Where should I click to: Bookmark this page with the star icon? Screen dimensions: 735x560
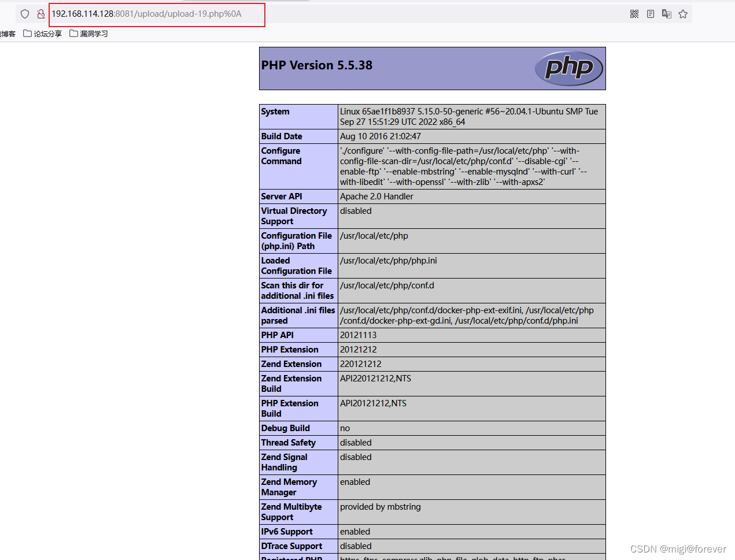683,14
